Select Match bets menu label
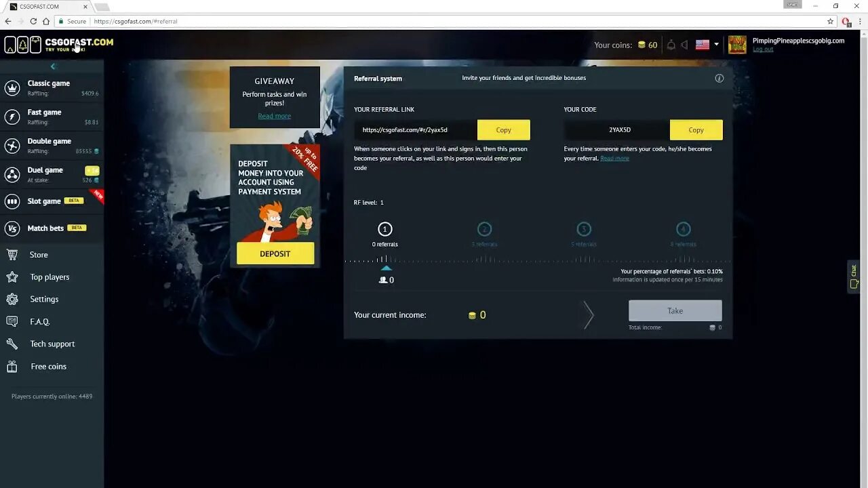This screenshot has width=868, height=488. (45, 228)
